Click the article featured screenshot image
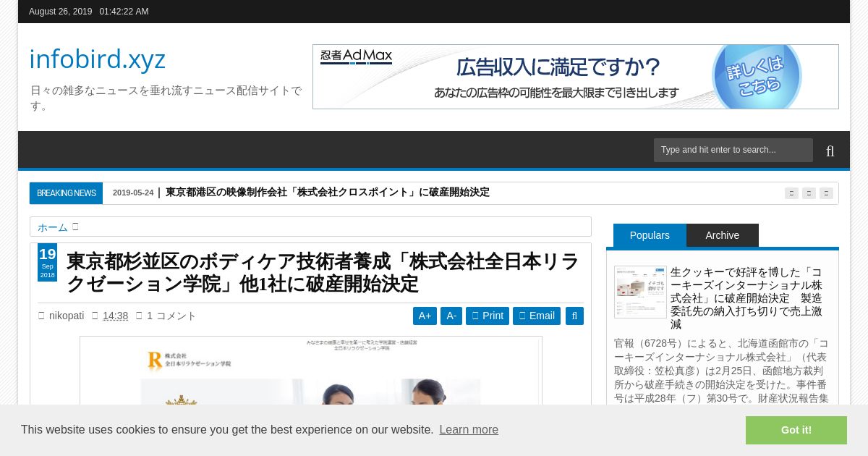 (311, 371)
